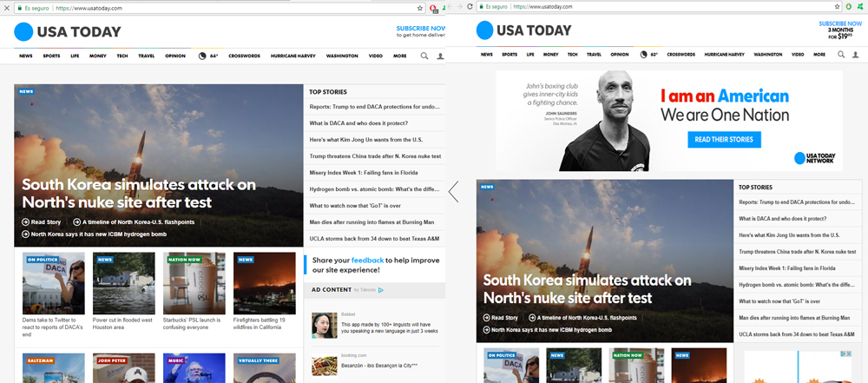Screen dimensions: 868x383
Task: Click the stop-loading X icon in the browser toolbar
Action: (x=6, y=7)
